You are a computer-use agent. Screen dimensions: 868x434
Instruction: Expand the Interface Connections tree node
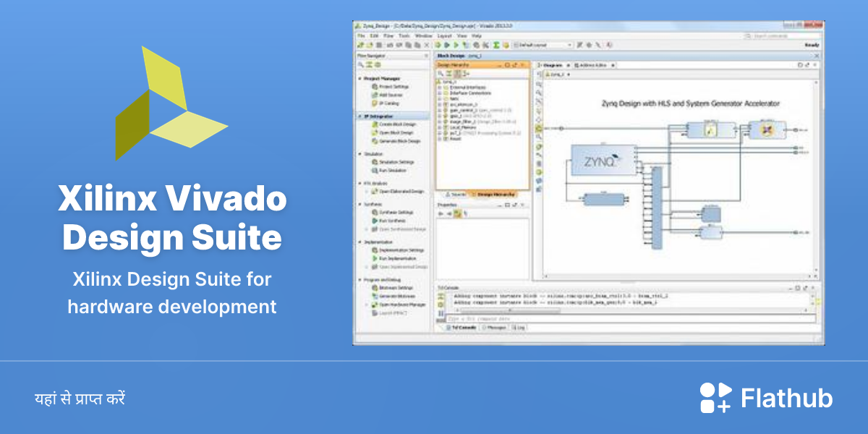(439, 92)
